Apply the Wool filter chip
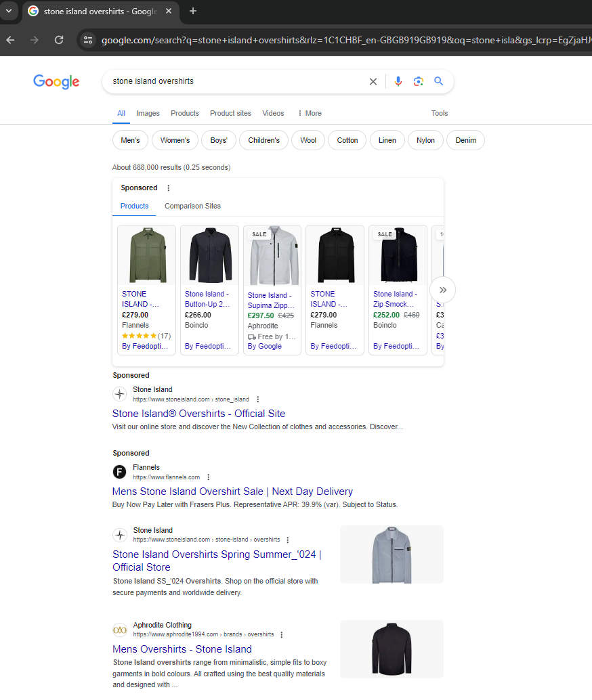 click(308, 140)
